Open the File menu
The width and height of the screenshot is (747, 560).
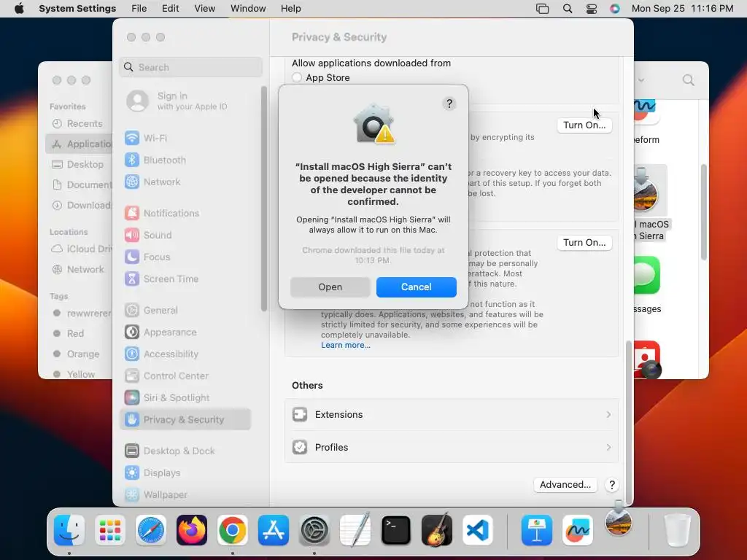tap(139, 9)
